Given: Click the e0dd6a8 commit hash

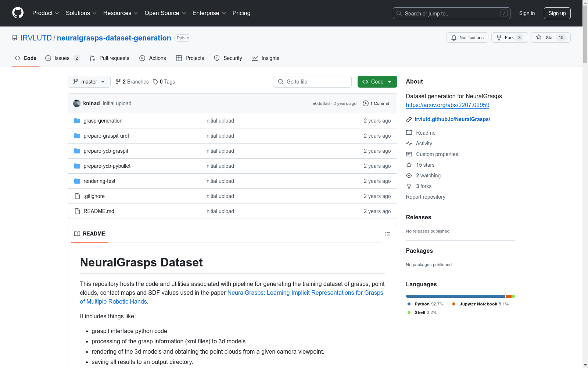Looking at the screenshot, I should (321, 103).
